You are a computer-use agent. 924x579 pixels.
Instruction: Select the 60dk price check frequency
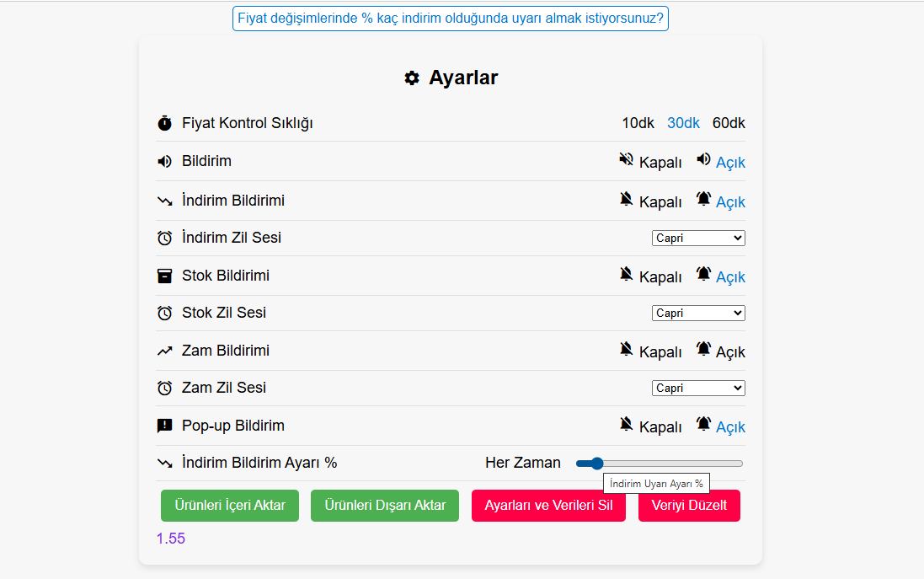click(x=729, y=123)
